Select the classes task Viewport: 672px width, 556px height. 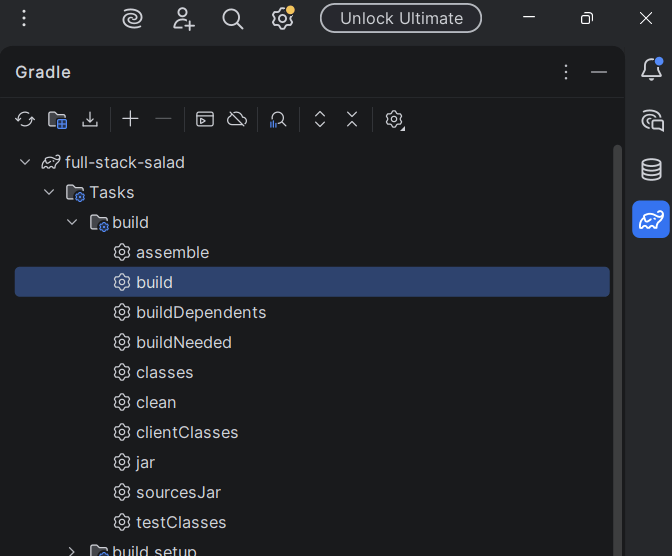165,373
